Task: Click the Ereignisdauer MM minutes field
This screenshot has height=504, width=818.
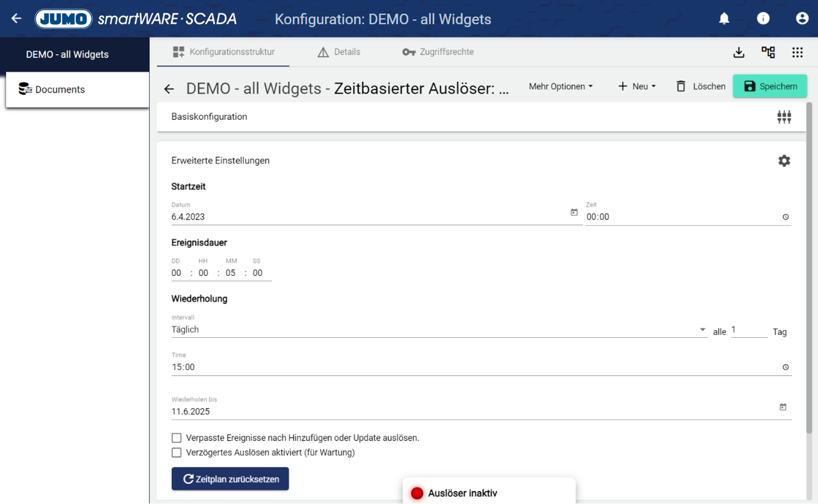Action: (231, 273)
